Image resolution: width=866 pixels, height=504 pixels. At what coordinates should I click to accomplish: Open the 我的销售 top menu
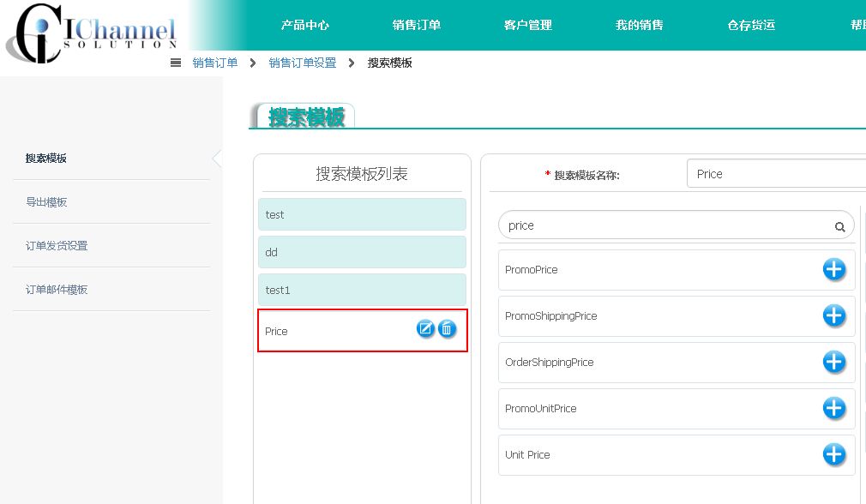click(640, 25)
